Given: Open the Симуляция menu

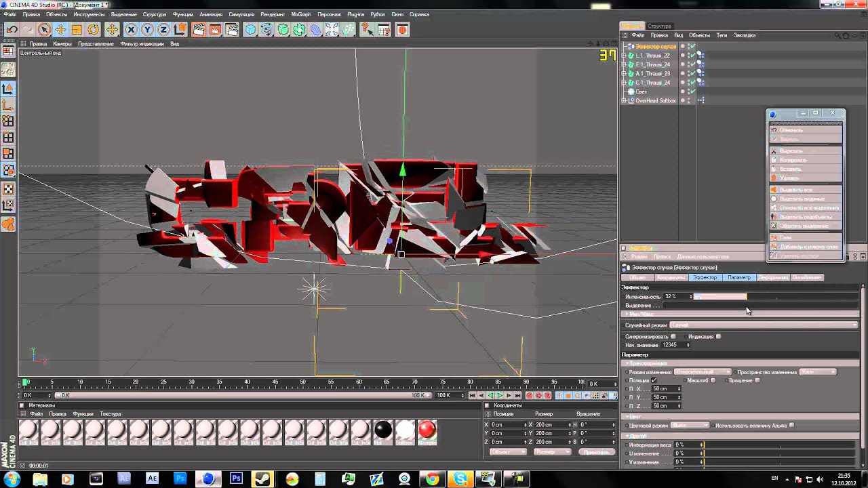Looking at the screenshot, I should pyautogui.click(x=241, y=14).
